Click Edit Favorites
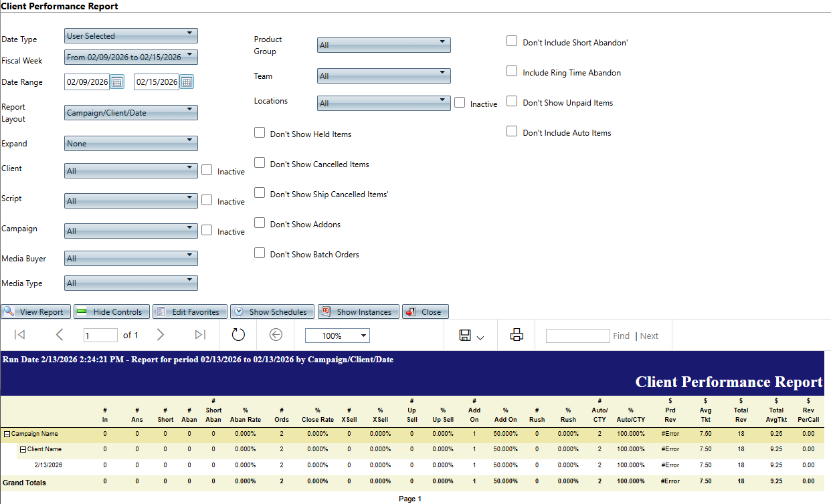Screen dimensions: 831x504 [x=190, y=311]
